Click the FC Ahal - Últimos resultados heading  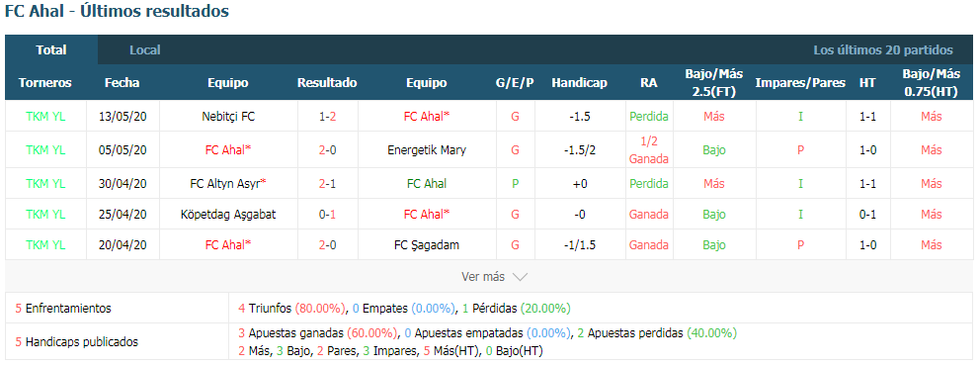(x=117, y=11)
